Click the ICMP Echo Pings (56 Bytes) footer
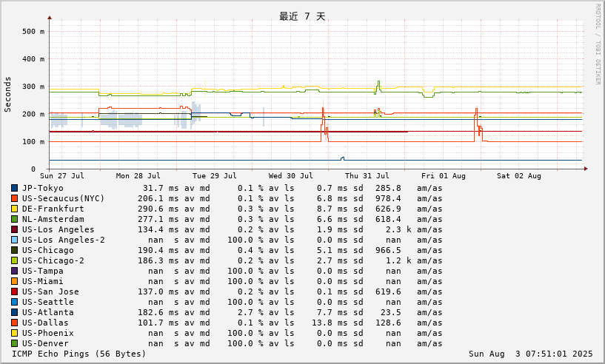 coord(78,354)
